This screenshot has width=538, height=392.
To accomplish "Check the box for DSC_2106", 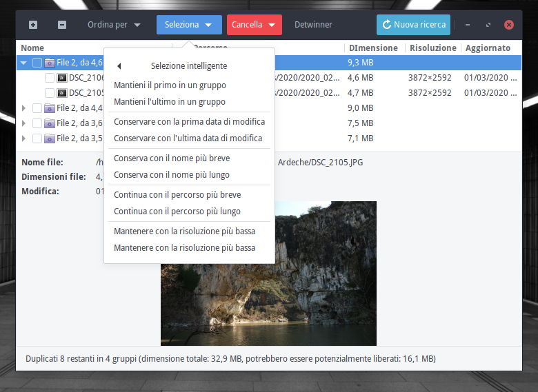I will [x=50, y=78].
